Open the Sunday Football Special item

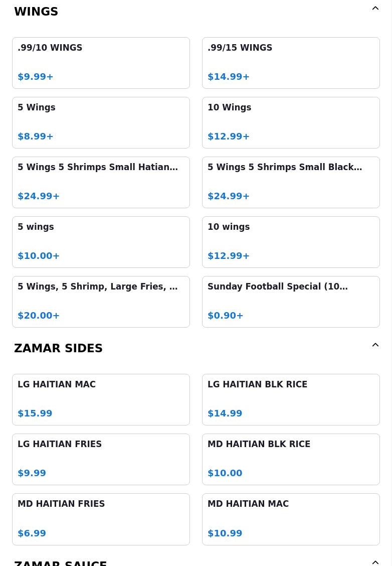(x=291, y=302)
